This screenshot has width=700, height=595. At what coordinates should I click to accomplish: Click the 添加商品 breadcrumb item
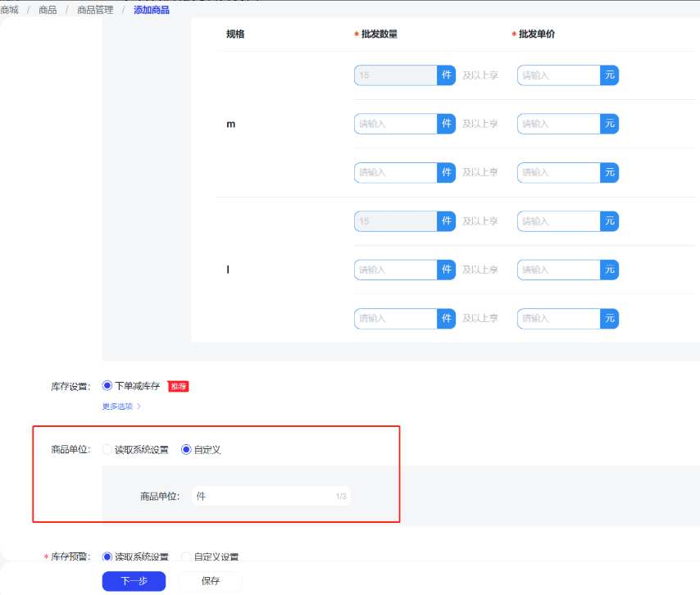pos(152,10)
